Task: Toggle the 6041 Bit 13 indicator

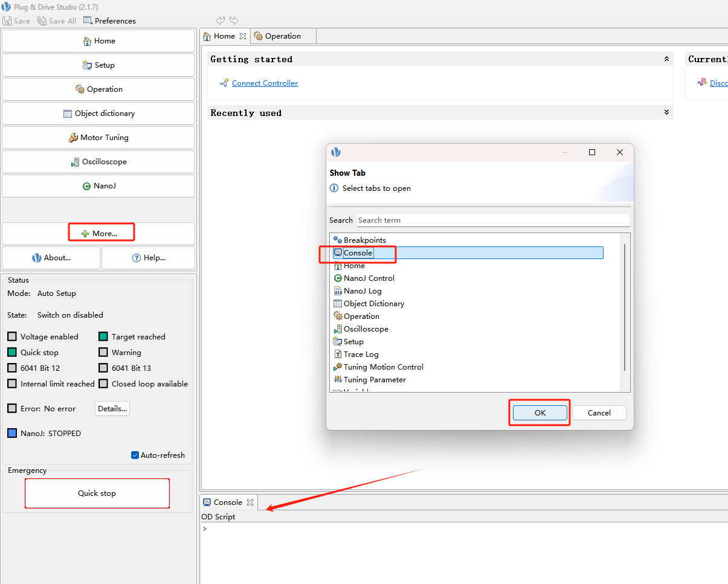Action: click(x=103, y=368)
